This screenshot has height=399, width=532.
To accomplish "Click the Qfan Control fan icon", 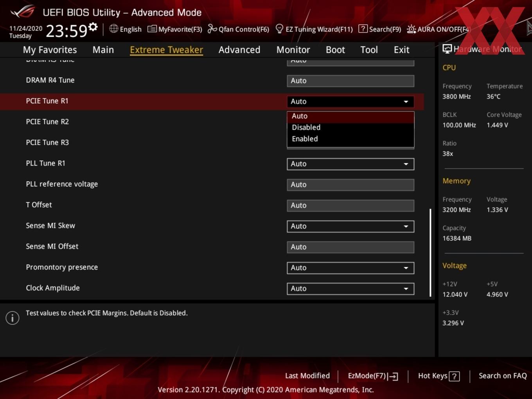I will [x=212, y=29].
